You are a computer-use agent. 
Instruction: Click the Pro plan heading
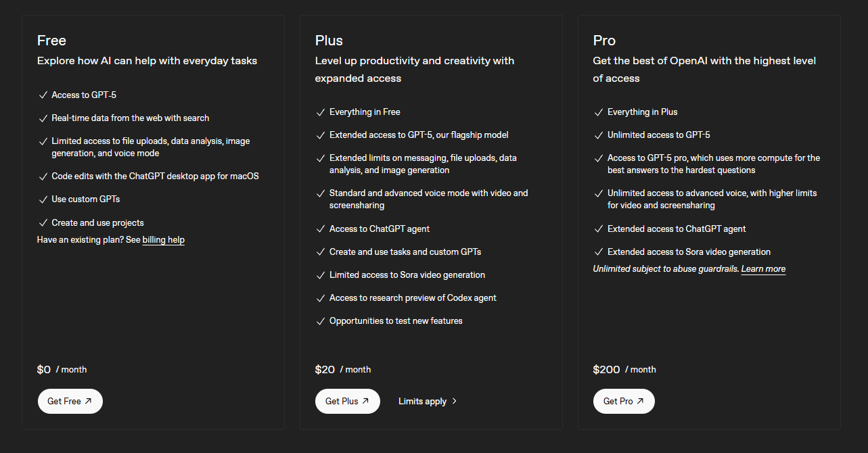pos(604,41)
